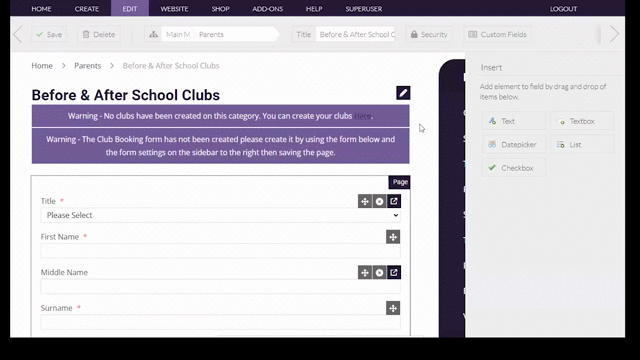This screenshot has height=360, width=640.
Task: Click the move icon on First Name field
Action: tap(393, 237)
